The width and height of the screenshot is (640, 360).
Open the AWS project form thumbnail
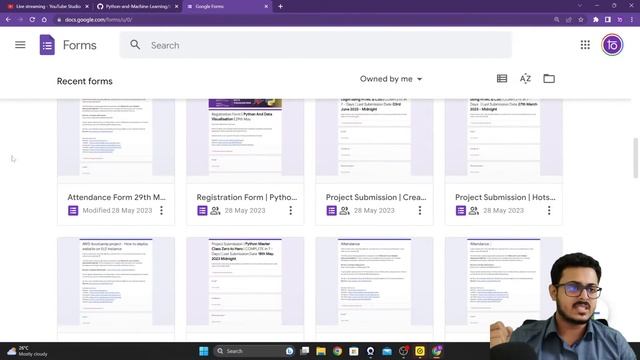tap(116, 284)
